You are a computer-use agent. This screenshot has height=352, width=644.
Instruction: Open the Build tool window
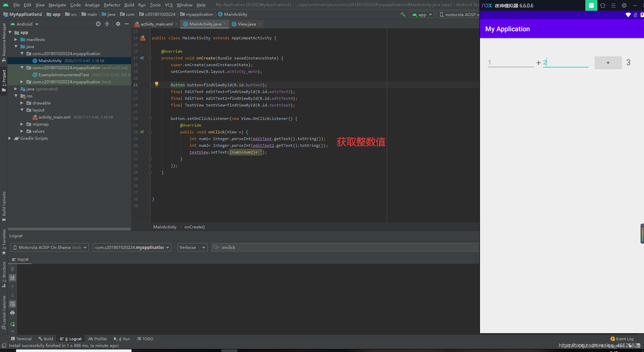46,339
